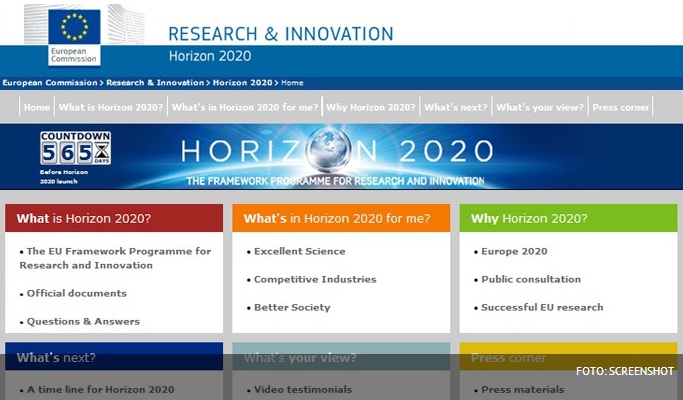Go to 'What's next?' in navigation bar
The image size is (683, 400).
[x=455, y=107]
